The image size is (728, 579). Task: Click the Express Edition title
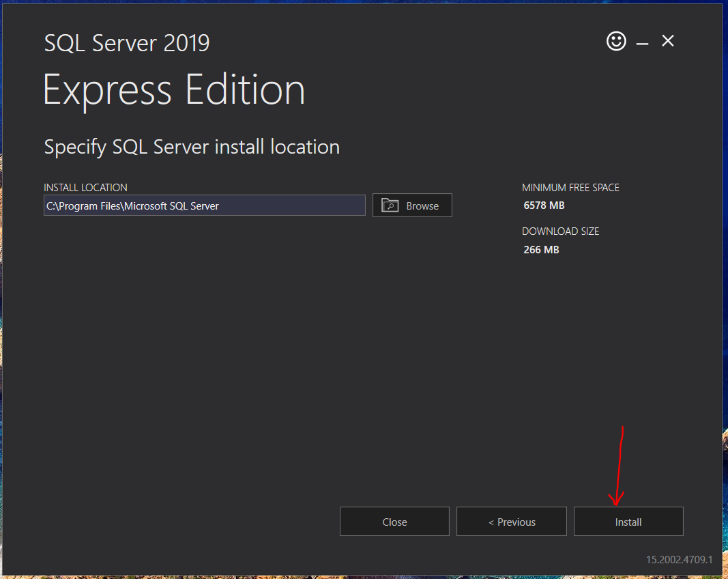click(x=174, y=91)
